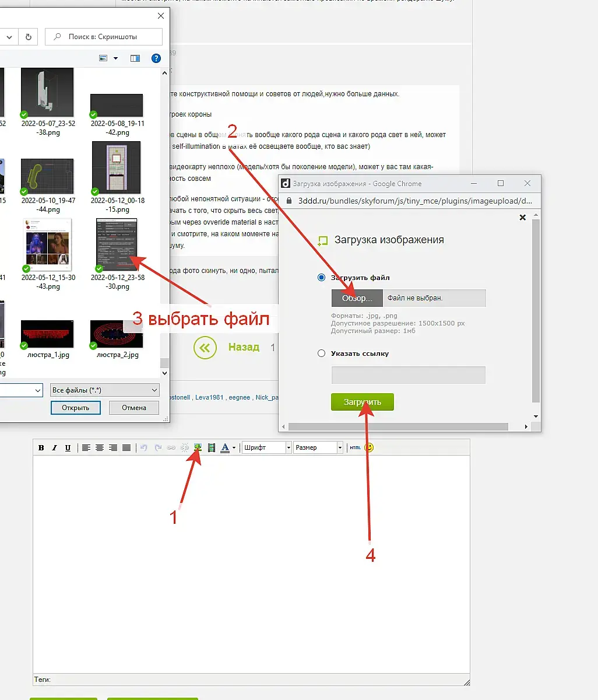Click the insert link chain icon
598x700 pixels.
[x=171, y=448]
